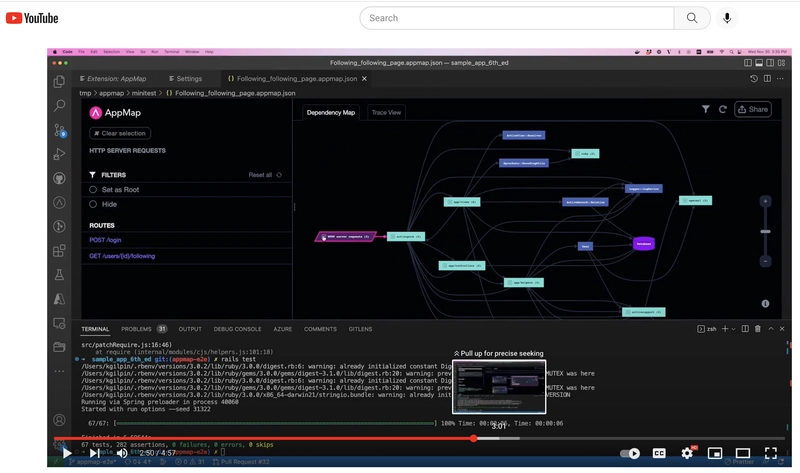Expand the HTTP server requests node

click(323, 237)
